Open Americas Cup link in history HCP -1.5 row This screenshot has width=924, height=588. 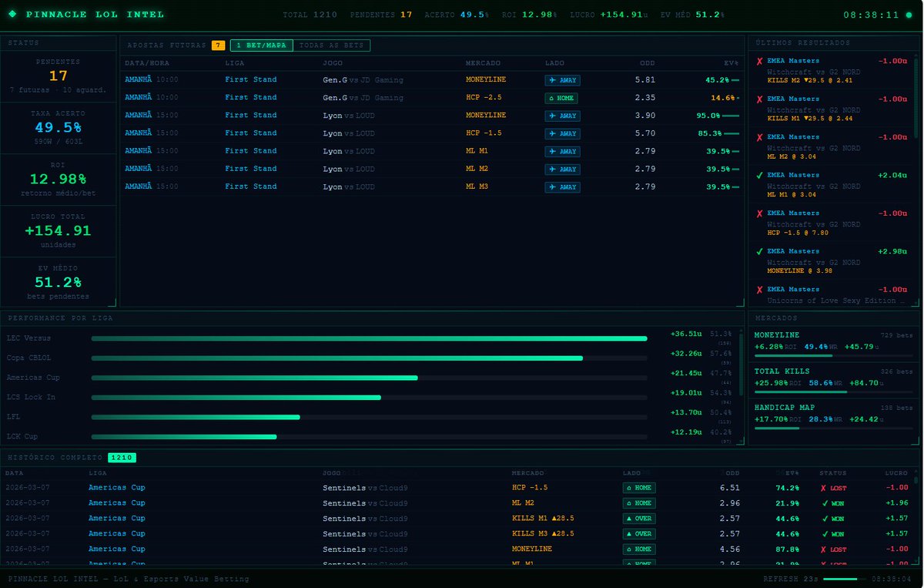pyautogui.click(x=116, y=487)
